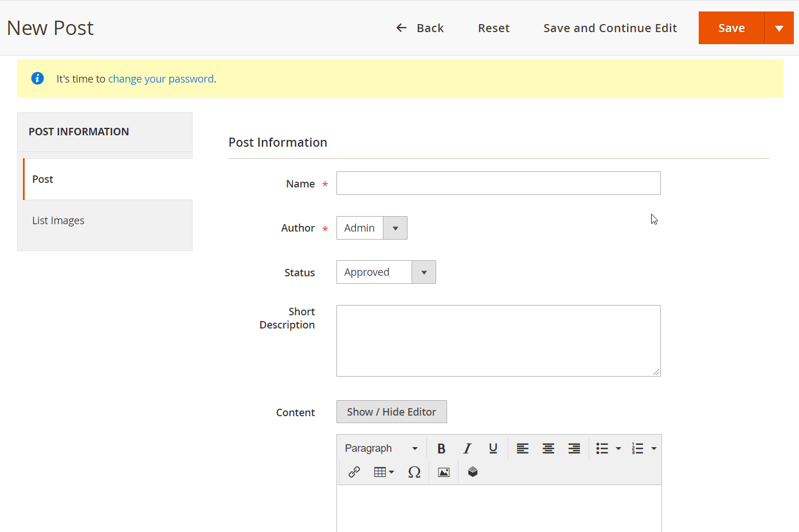The width and height of the screenshot is (799, 532).
Task: Click the Short Description resize handle
Action: click(x=656, y=372)
